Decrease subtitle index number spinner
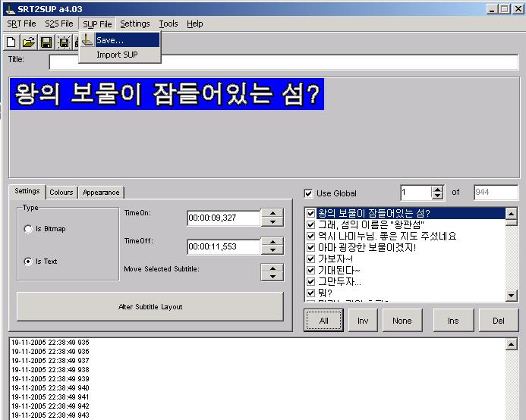The width and height of the screenshot is (526, 420). click(x=437, y=196)
